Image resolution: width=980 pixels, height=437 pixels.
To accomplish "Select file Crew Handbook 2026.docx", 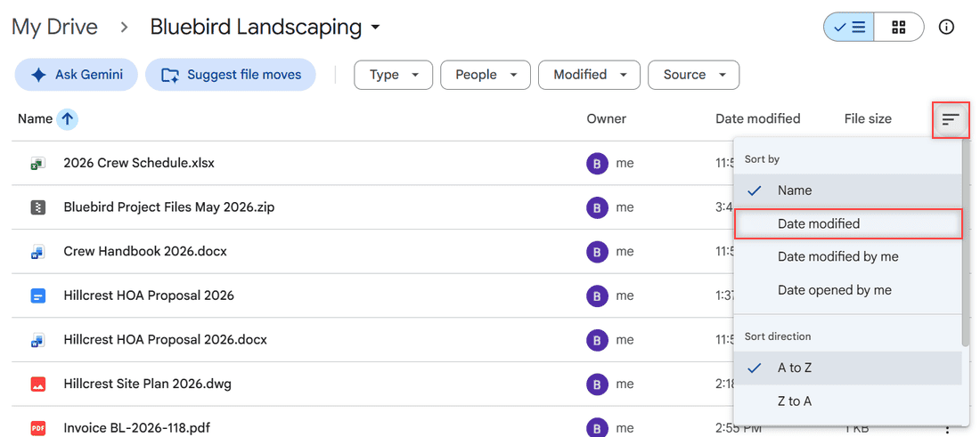I will 145,252.
